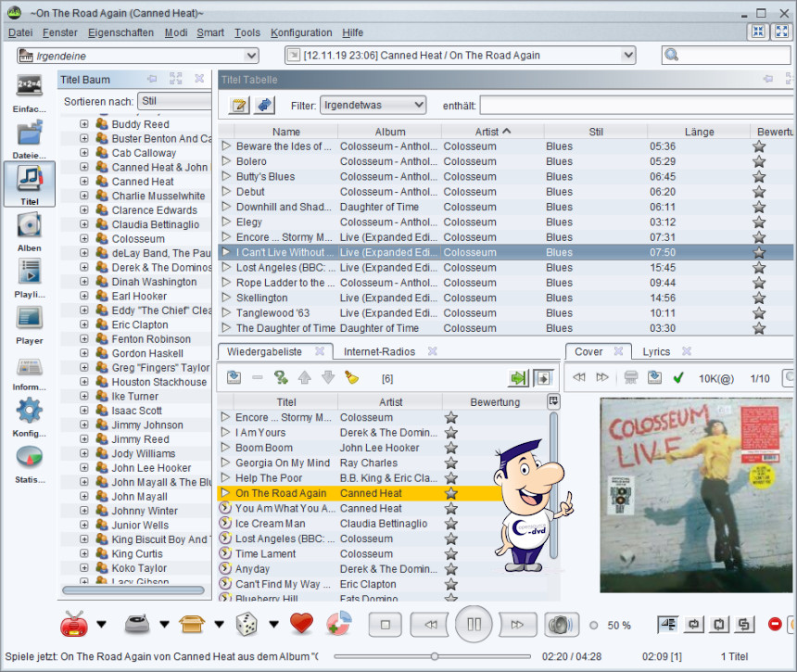Click the turntable icon in bottom toolbar

click(137, 624)
